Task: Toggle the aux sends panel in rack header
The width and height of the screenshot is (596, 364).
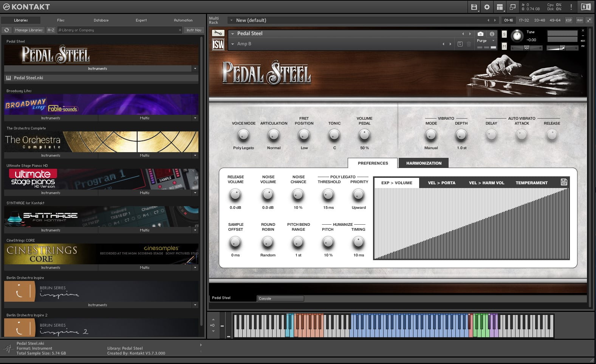Action: pyautogui.click(x=579, y=20)
